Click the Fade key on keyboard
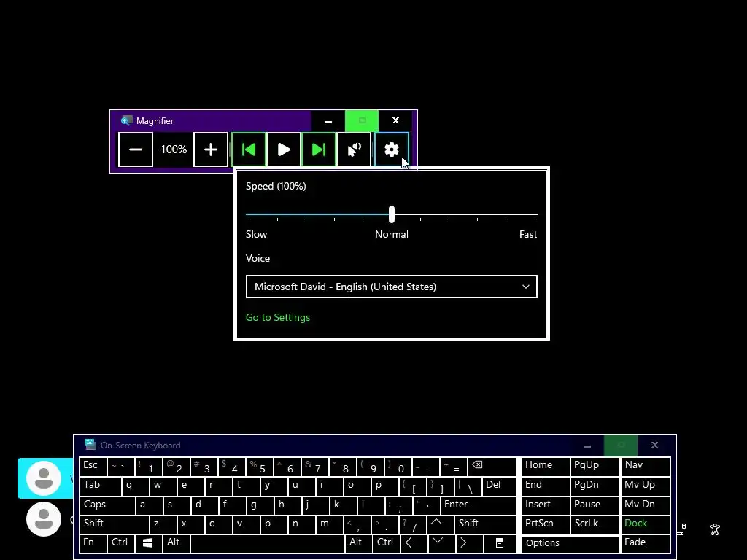 [x=646, y=543]
